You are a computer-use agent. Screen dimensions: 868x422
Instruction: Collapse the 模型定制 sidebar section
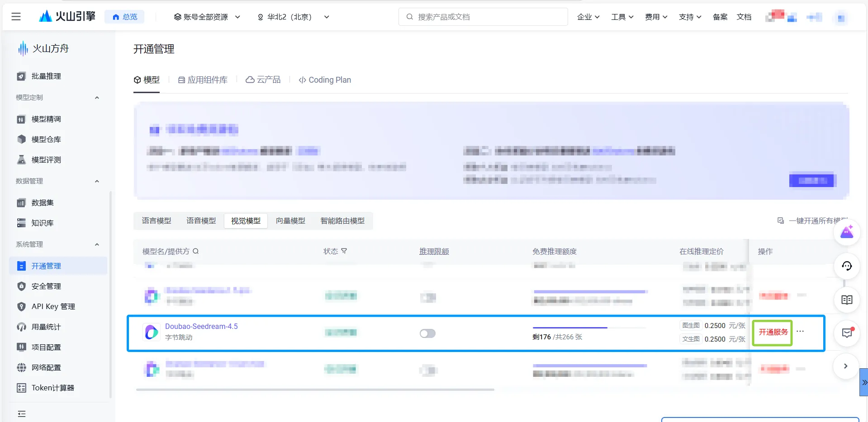pos(96,98)
